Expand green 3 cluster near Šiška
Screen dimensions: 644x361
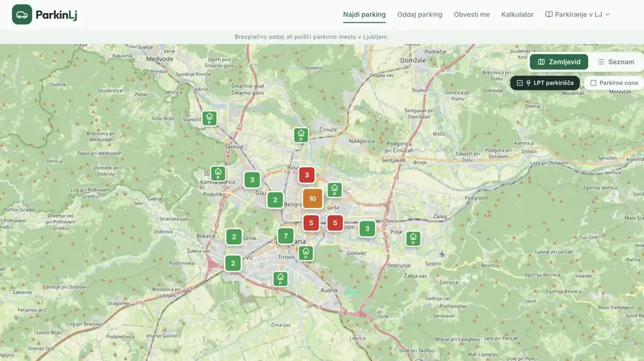[x=252, y=180]
